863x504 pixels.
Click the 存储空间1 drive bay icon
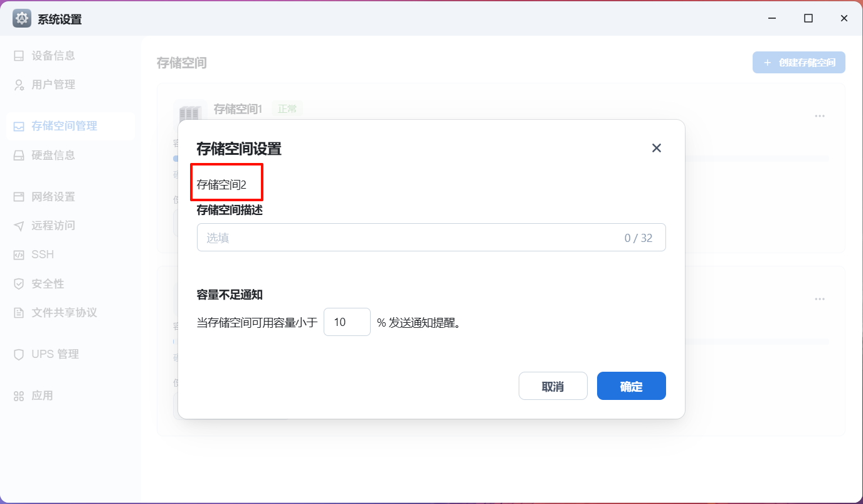(x=189, y=113)
